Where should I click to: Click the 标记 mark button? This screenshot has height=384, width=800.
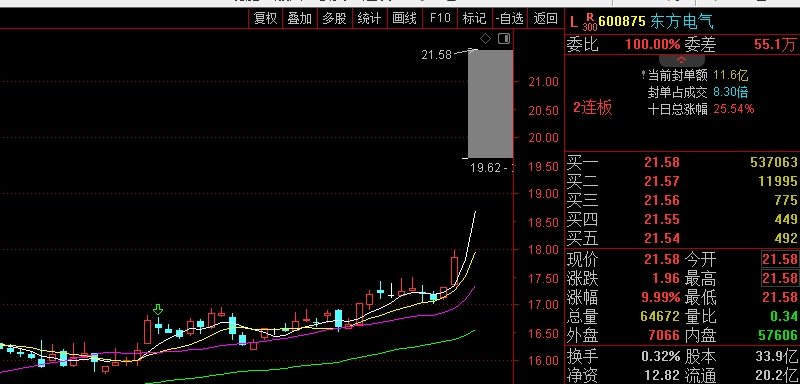[x=474, y=19]
